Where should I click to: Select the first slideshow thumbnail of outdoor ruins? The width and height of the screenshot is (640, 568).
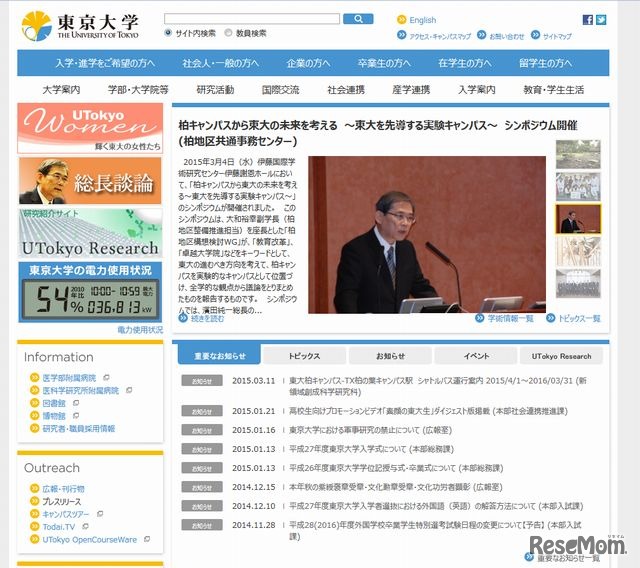(578, 154)
